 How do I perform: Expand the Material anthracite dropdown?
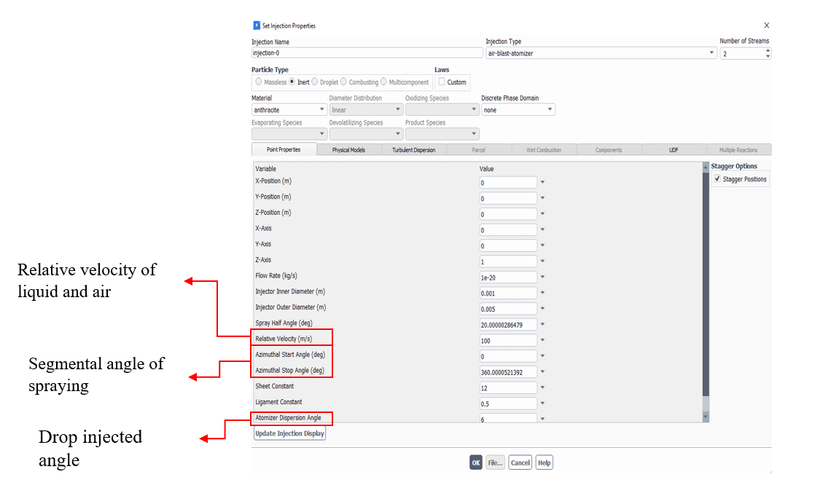289,110
